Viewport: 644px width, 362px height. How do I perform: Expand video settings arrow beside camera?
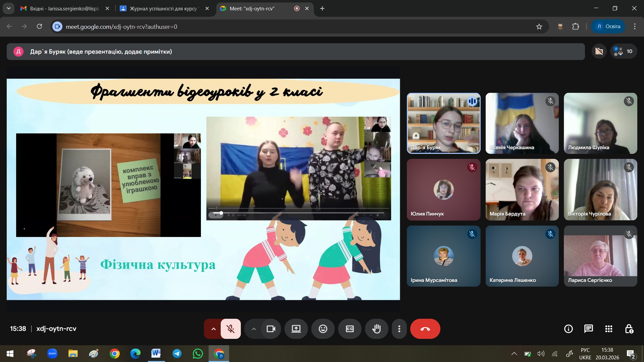point(254,329)
